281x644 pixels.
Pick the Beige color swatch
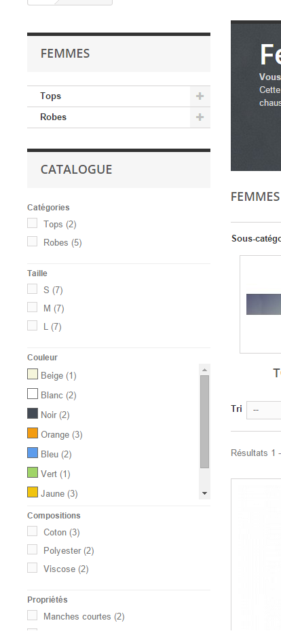pos(33,374)
